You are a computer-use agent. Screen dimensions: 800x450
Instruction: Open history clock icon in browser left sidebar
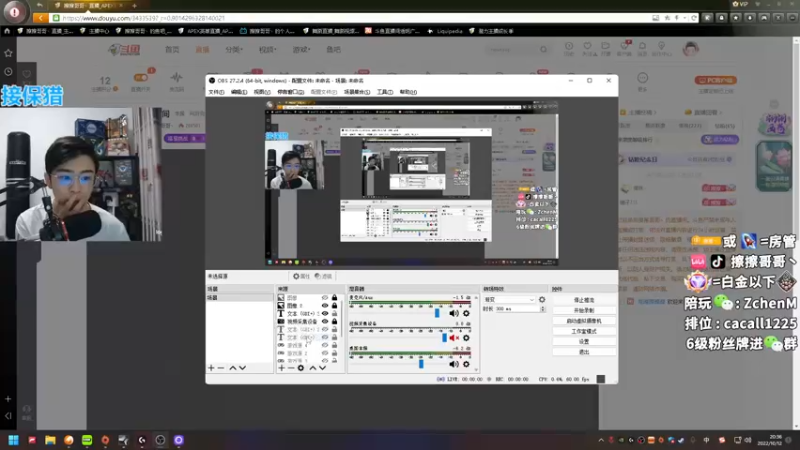tap(8, 72)
